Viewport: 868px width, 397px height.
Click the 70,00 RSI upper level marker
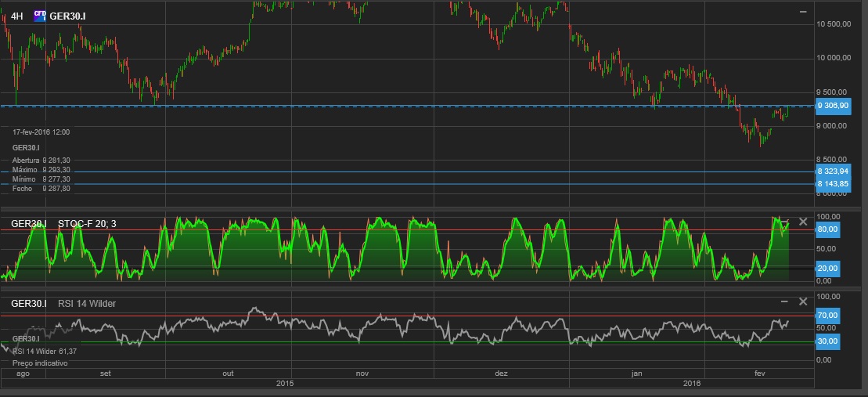pos(827,315)
